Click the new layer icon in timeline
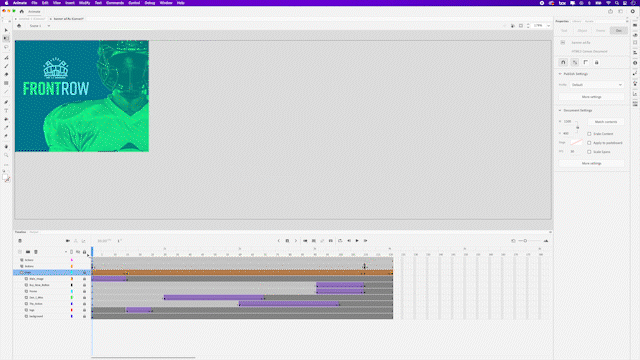Image resolution: width=640 pixels, height=360 pixels. 20,252
